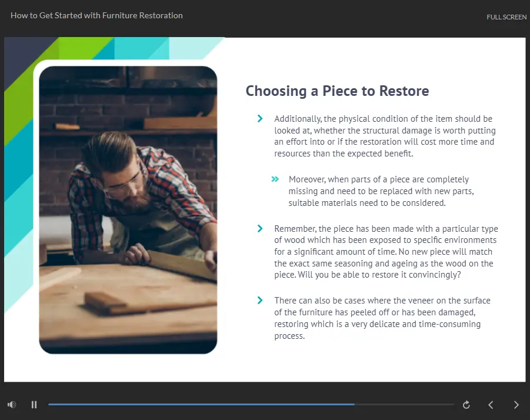The width and height of the screenshot is (530, 420).
Task: Click the sub-point starting 'Moreover, when parts'
Action: (381, 191)
